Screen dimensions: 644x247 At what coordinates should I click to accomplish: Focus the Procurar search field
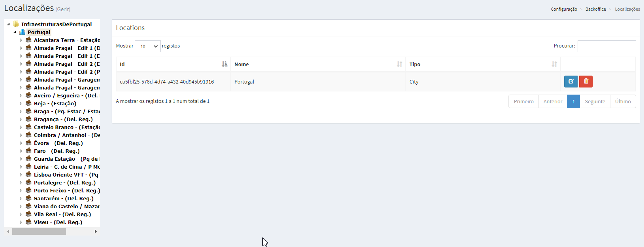(606, 46)
